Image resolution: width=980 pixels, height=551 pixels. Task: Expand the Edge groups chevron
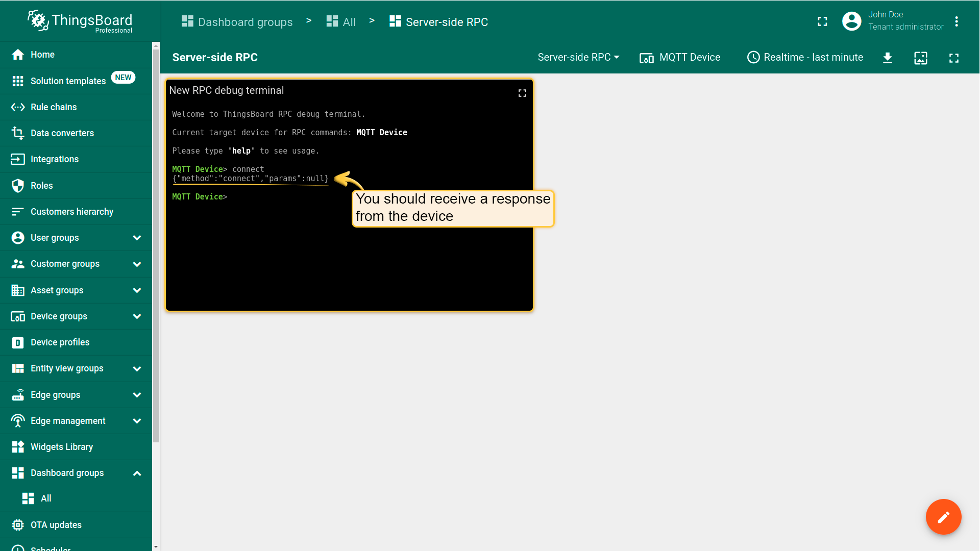[137, 395]
